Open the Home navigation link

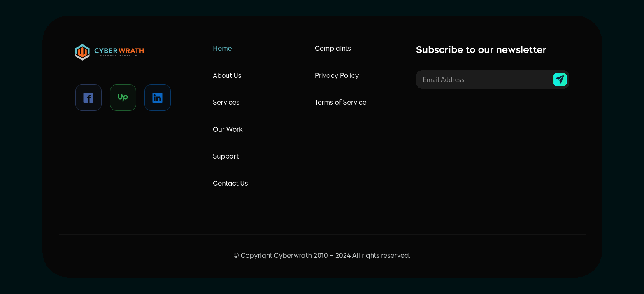coord(222,48)
